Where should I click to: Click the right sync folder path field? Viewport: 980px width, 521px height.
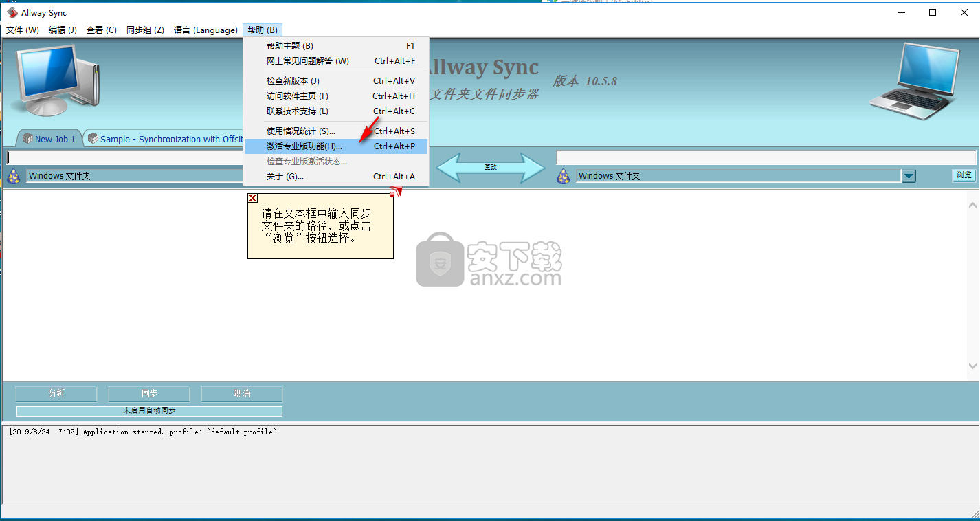pos(766,157)
